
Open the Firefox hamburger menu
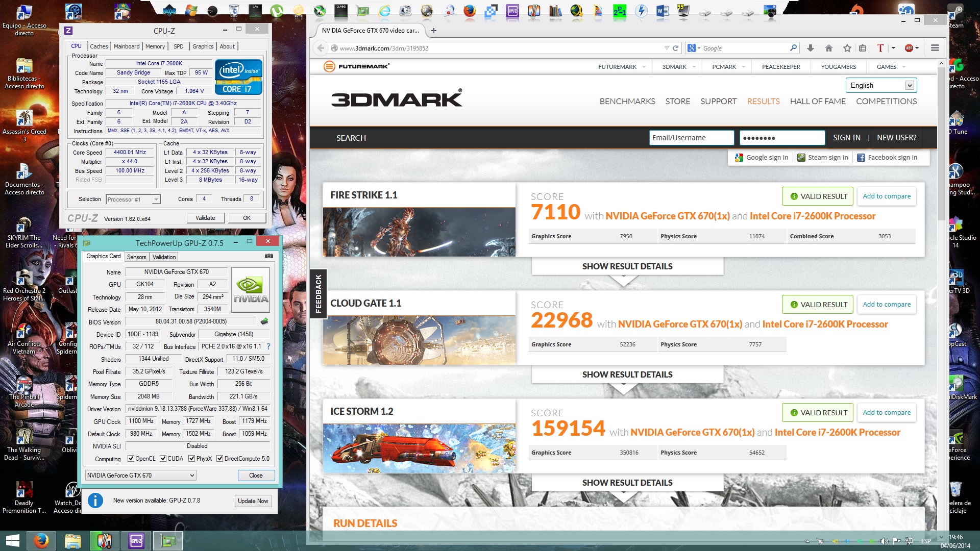pos(935,48)
